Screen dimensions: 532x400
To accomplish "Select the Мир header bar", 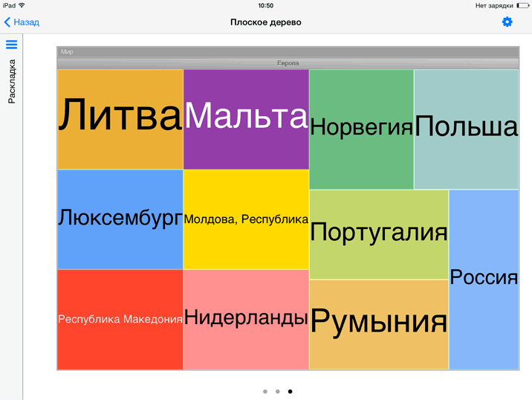I will [288, 51].
